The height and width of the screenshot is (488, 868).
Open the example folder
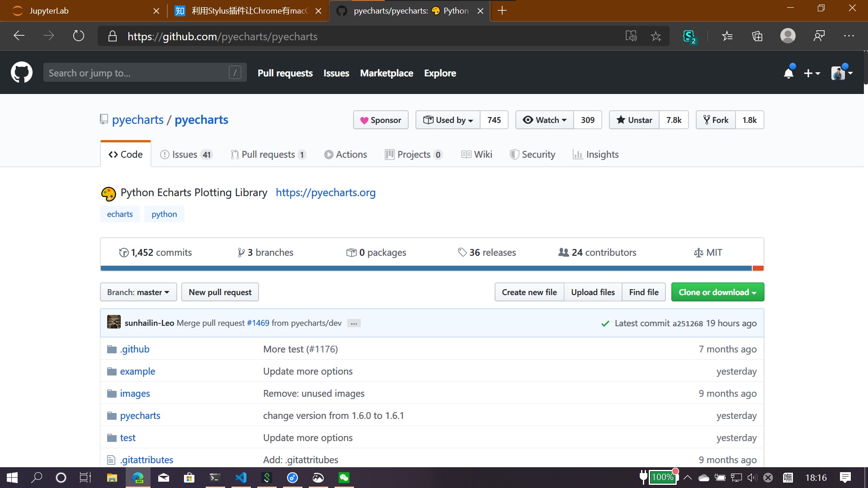[137, 371]
